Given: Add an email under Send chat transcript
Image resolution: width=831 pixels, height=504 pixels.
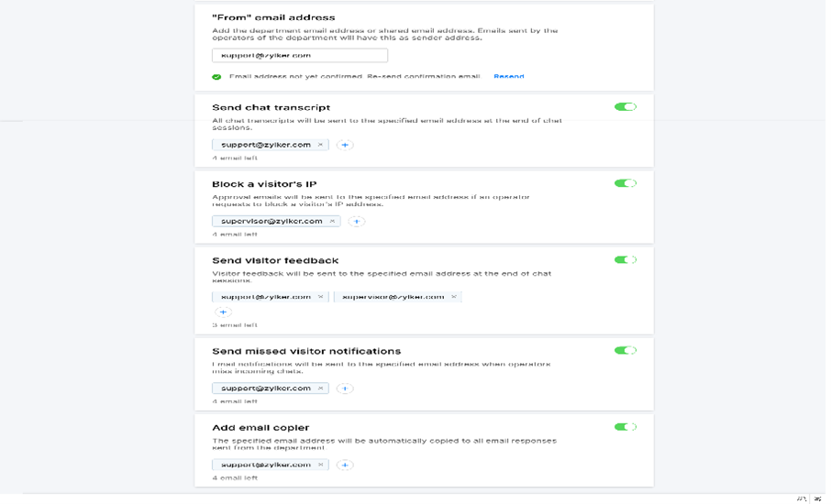Looking at the screenshot, I should [345, 145].
